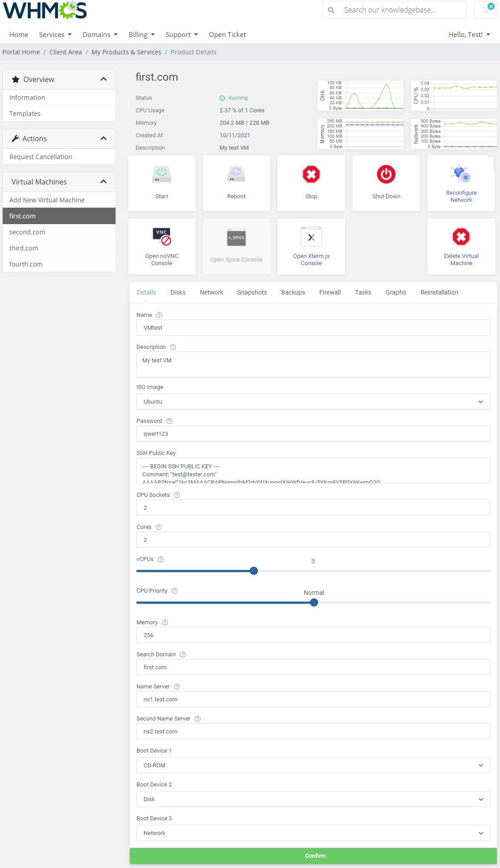Click into the SSH Public Key textarea

(313, 471)
